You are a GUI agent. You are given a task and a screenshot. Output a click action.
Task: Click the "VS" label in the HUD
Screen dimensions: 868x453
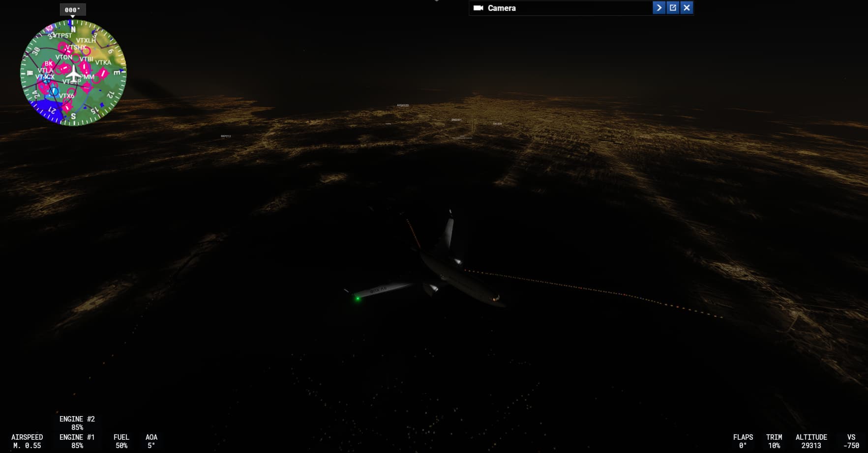[x=851, y=437]
